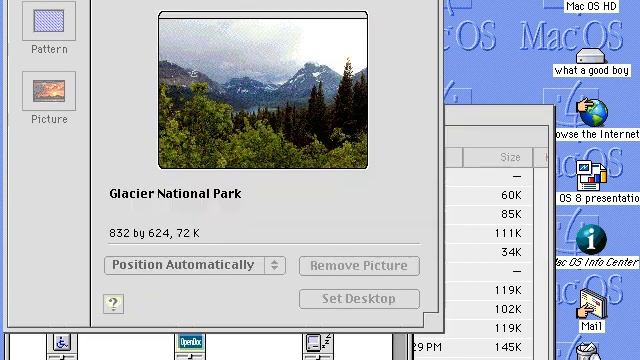The height and width of the screenshot is (360, 640).
Task: Click the help question mark button
Action: tap(113, 304)
